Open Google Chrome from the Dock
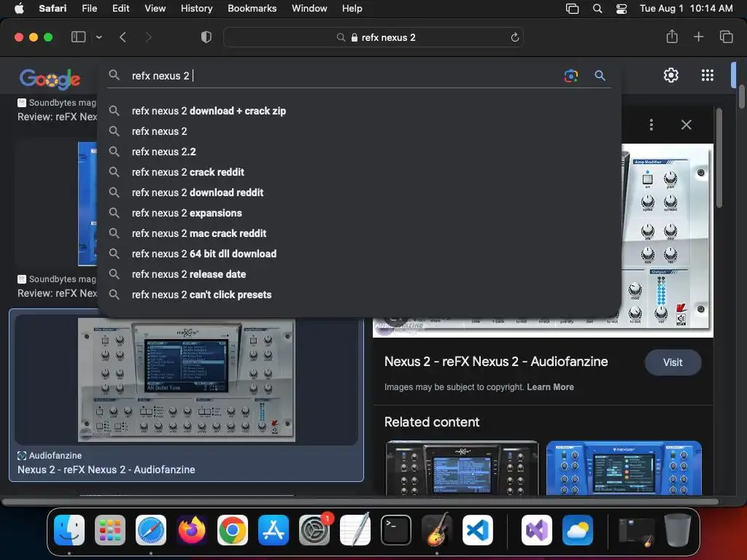The image size is (747, 560). coord(233,529)
